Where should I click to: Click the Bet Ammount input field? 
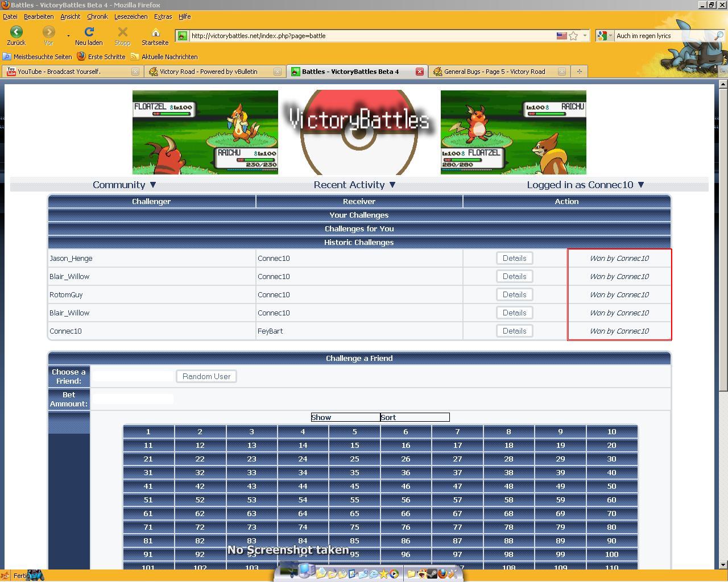(133, 399)
